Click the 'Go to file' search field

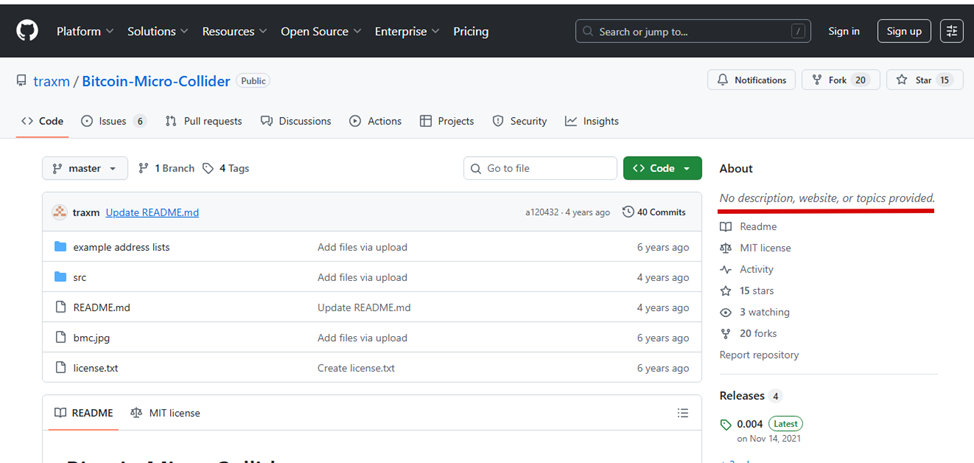(x=541, y=168)
